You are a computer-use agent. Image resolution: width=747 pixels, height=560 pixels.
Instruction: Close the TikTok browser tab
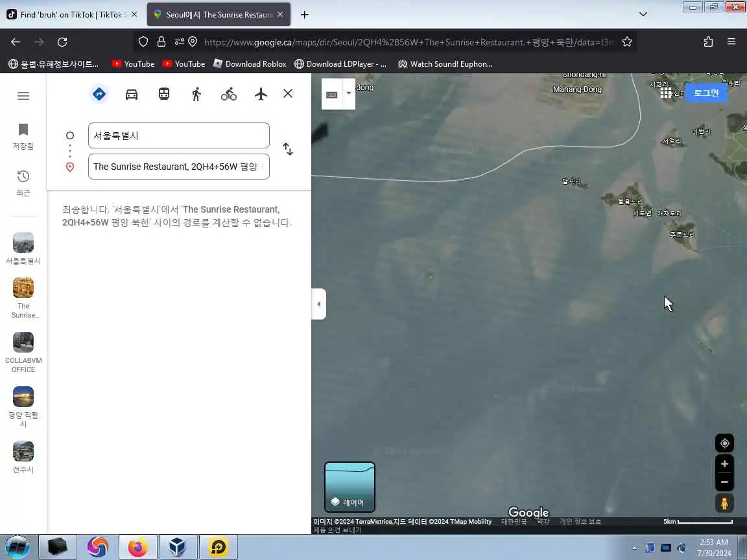(134, 15)
